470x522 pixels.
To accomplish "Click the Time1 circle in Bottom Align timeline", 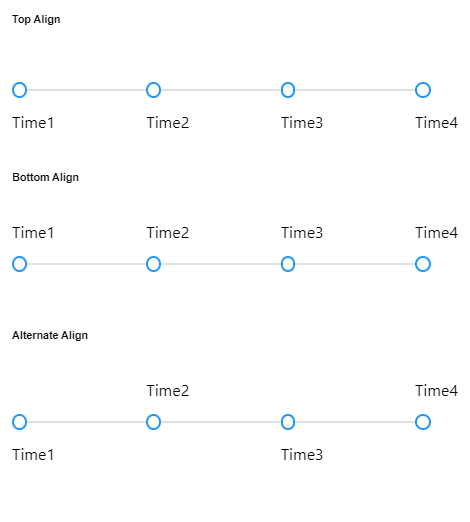I will 19,264.
